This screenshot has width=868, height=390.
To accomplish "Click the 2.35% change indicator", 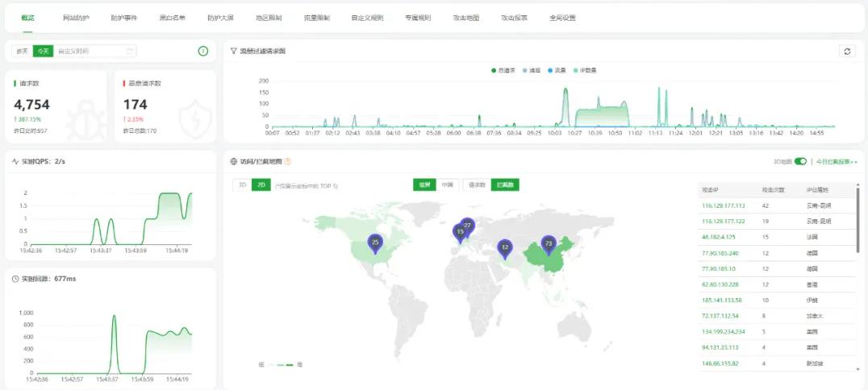I will point(133,119).
